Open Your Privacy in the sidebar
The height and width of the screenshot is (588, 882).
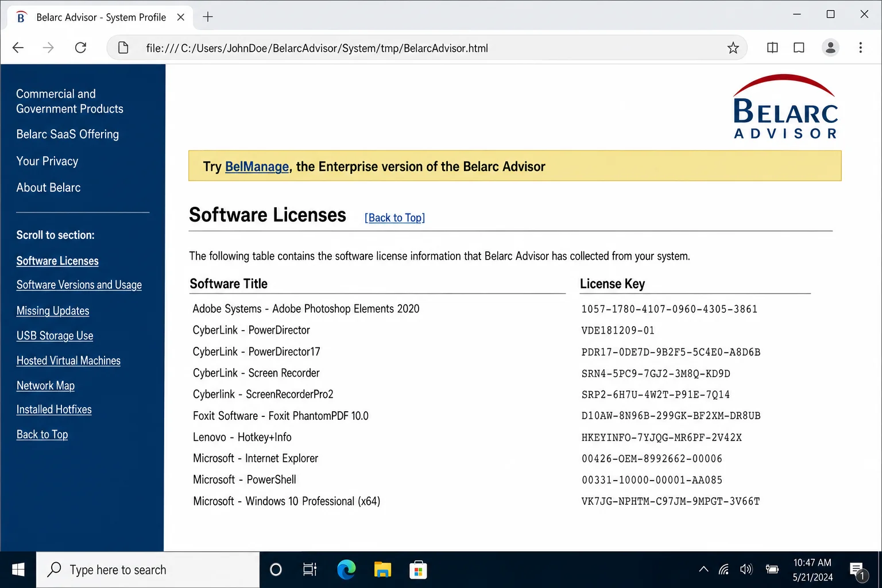[x=47, y=161]
